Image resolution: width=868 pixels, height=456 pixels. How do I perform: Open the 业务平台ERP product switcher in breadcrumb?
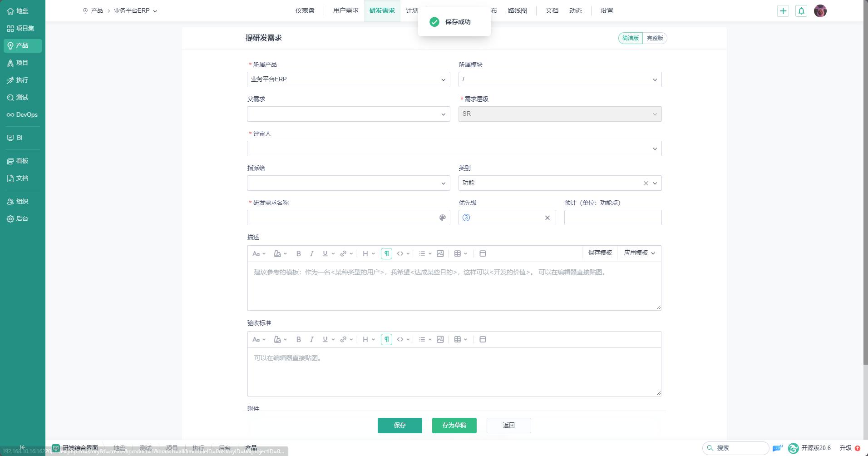click(x=135, y=11)
